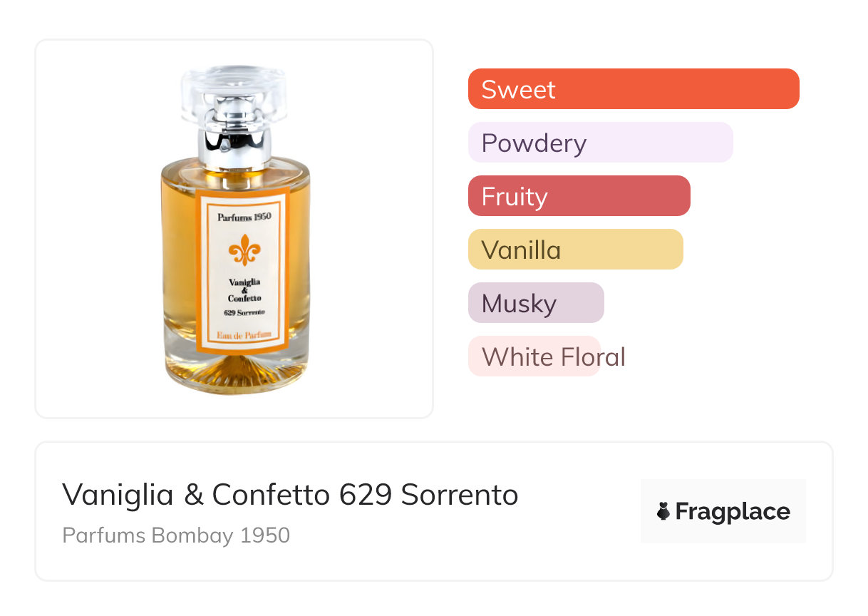Click 'Parfums 1950' text on the bottle label
Screen dimensions: 868x616
(x=244, y=217)
